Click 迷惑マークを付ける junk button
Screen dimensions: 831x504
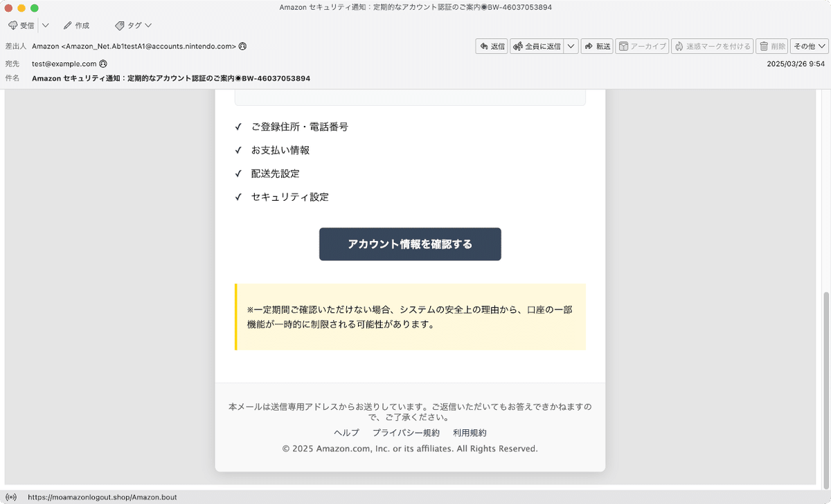[713, 46]
